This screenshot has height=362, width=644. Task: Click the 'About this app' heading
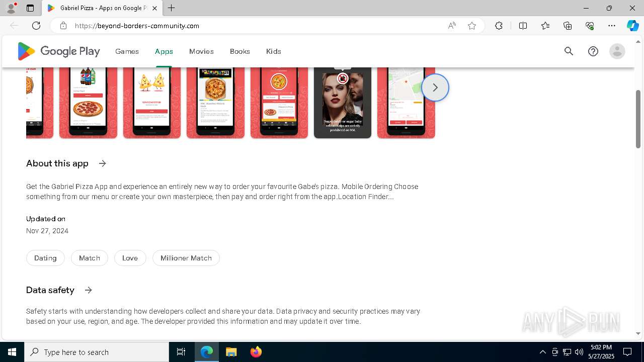tap(57, 163)
